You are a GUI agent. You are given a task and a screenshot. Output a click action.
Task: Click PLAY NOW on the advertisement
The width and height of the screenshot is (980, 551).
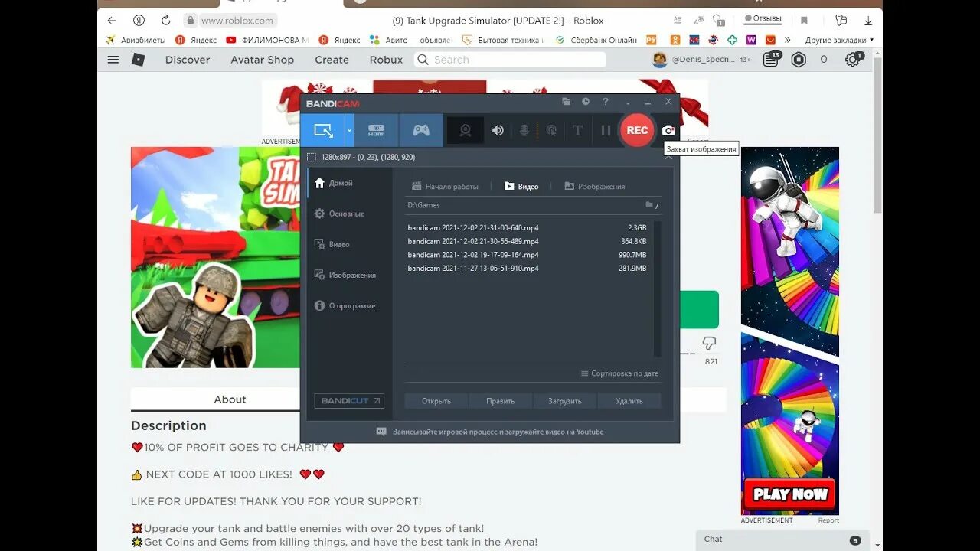pos(790,494)
